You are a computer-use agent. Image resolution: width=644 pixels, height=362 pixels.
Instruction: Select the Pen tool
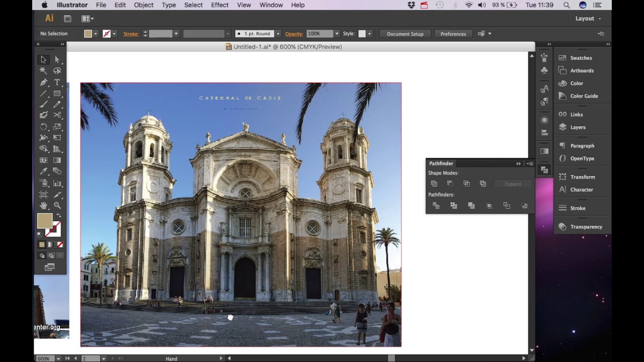pyautogui.click(x=44, y=82)
